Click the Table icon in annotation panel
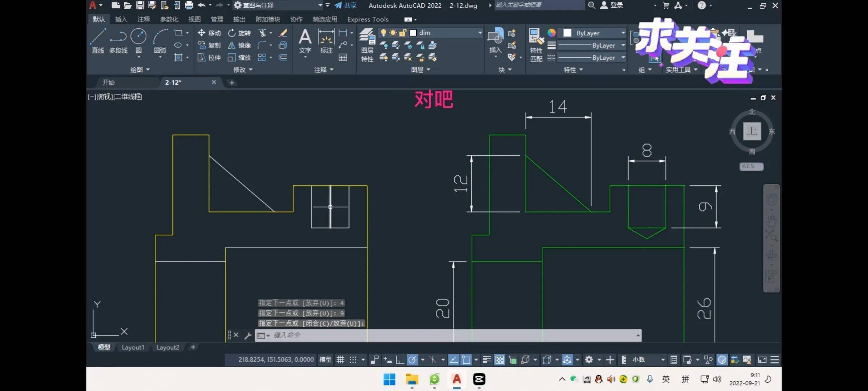Image resolution: width=868 pixels, height=391 pixels. 343,58
